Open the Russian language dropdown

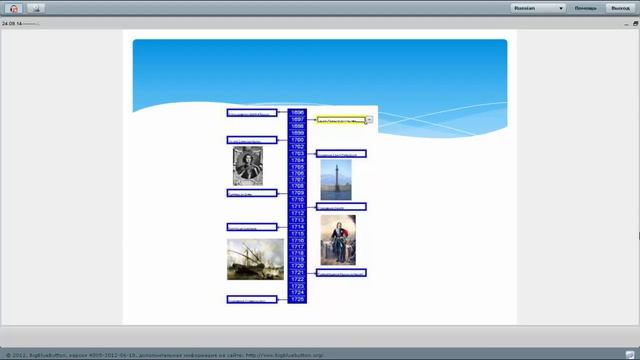pyautogui.click(x=538, y=8)
